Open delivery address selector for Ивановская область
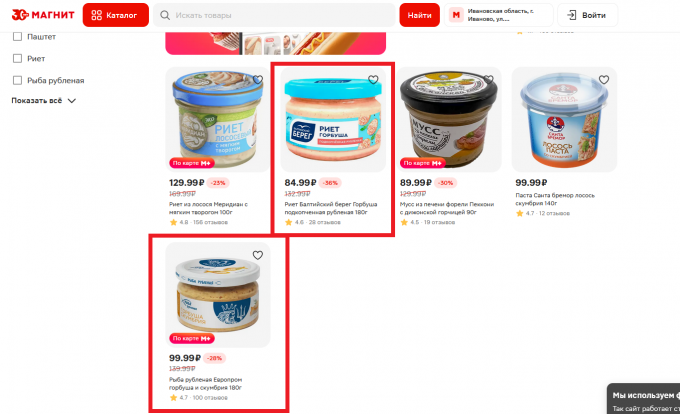 pyautogui.click(x=499, y=15)
